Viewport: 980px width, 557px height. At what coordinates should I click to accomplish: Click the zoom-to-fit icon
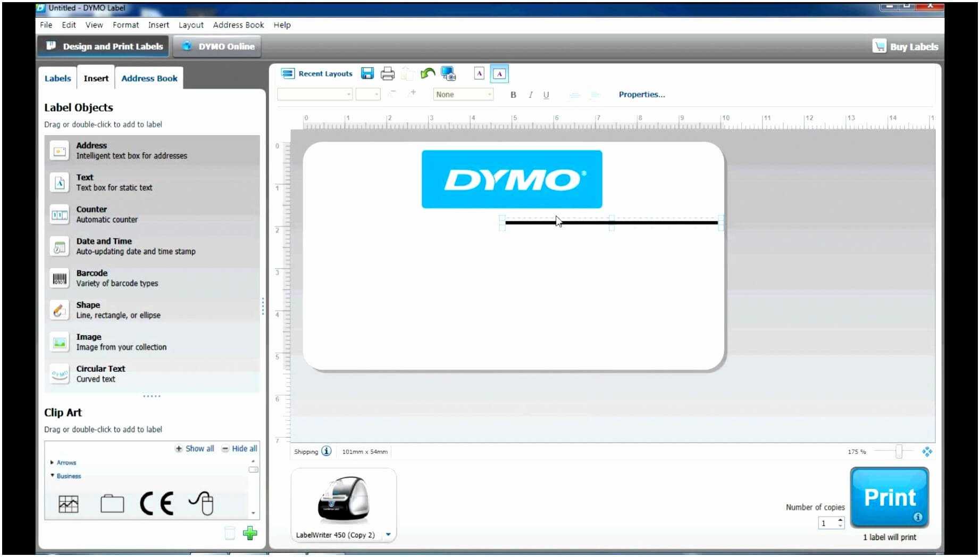pos(927,452)
